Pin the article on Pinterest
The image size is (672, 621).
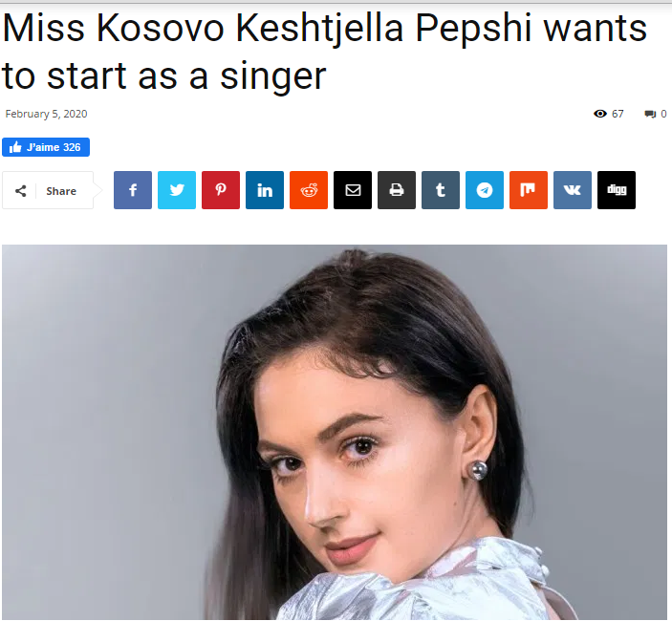coord(221,190)
